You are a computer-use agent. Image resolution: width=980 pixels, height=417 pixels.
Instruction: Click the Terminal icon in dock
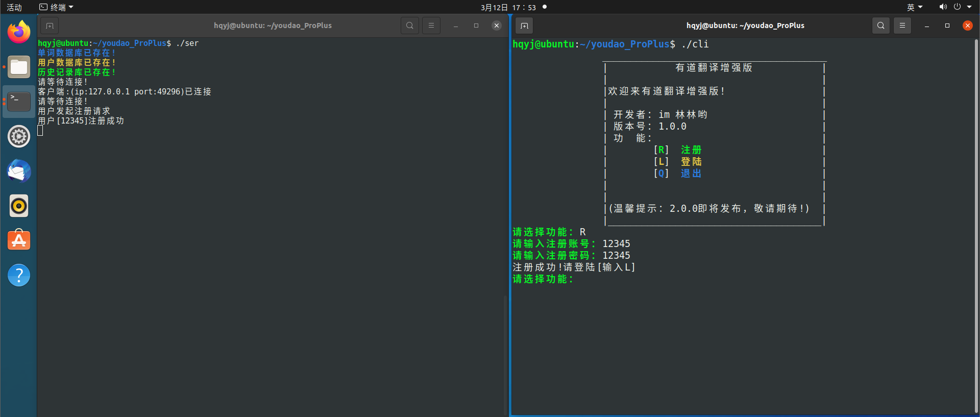(x=19, y=102)
